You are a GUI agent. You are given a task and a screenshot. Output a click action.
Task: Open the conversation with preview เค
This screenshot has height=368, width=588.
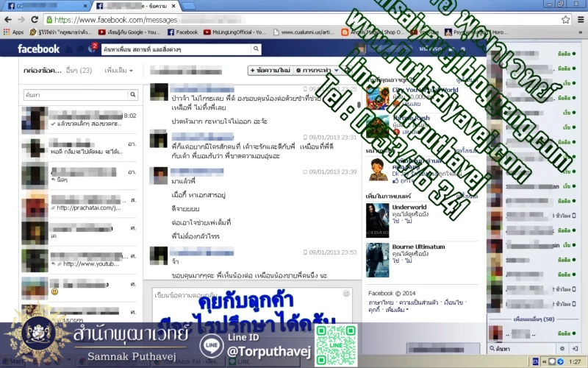79,233
